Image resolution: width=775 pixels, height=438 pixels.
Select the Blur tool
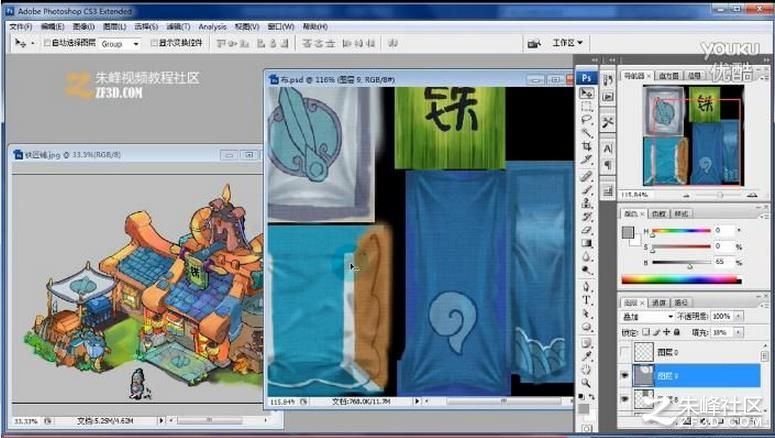[x=587, y=257]
